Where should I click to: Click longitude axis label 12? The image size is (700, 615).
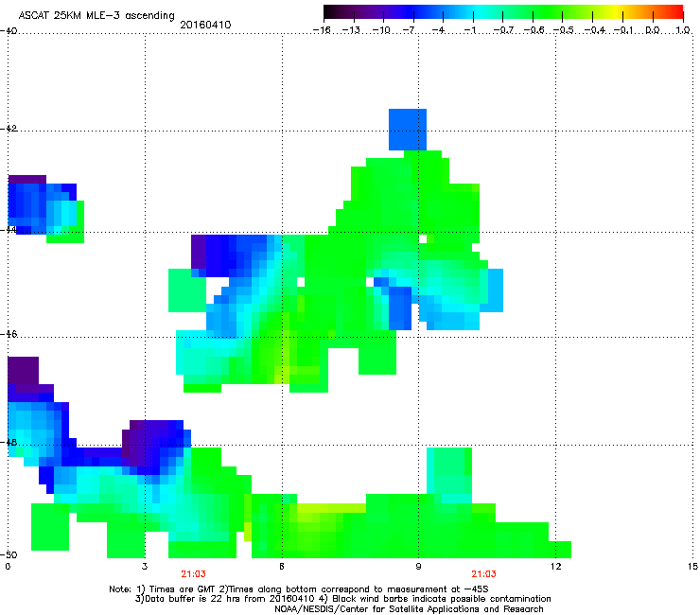point(555,567)
